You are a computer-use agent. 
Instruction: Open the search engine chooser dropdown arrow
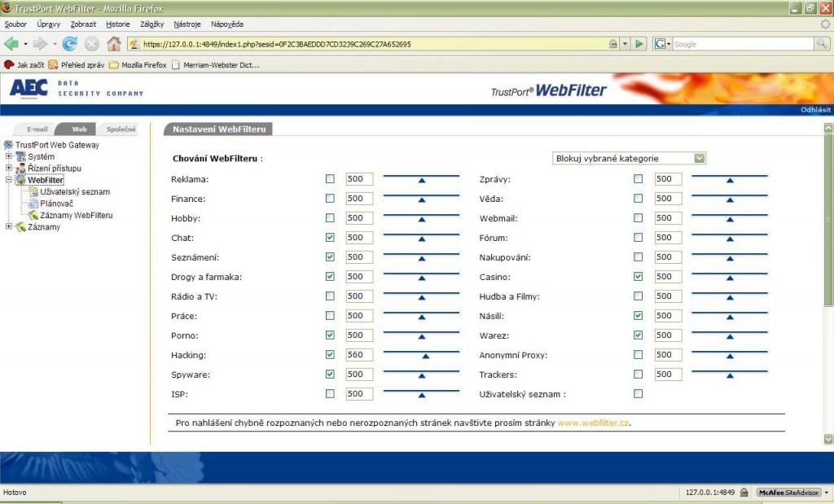(x=669, y=44)
